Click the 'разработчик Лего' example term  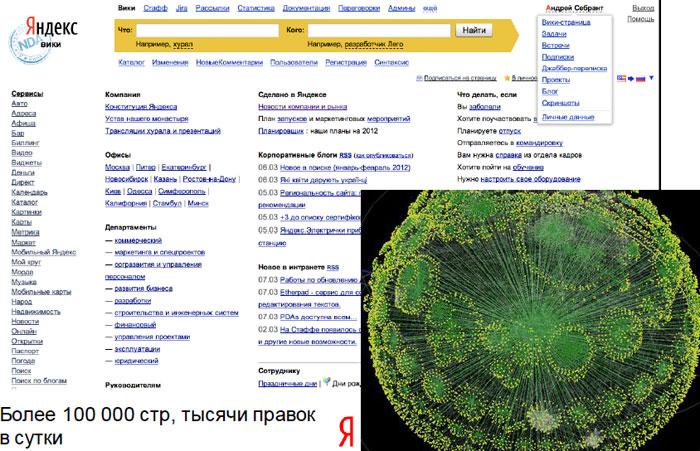tap(374, 45)
